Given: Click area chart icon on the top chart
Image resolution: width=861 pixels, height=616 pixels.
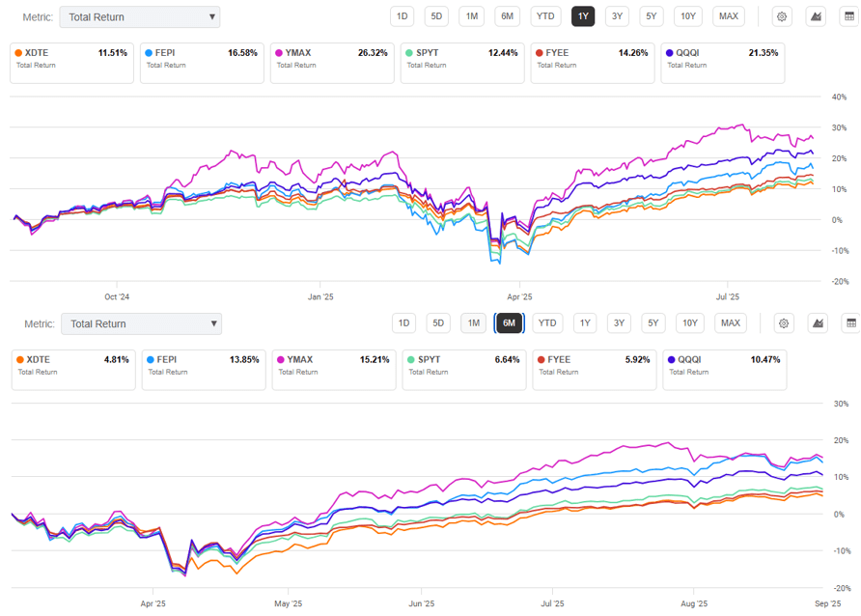Looking at the screenshot, I should [816, 16].
